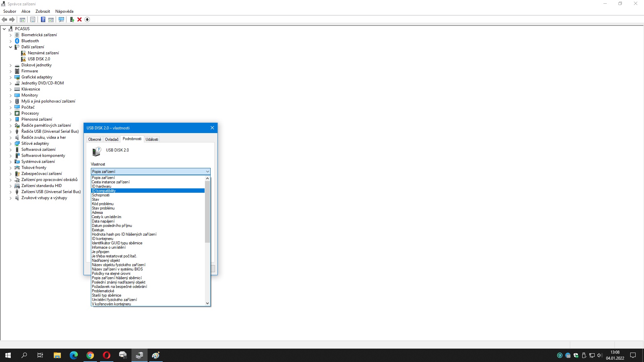The height and width of the screenshot is (362, 644).
Task: Choose Kód problému from dropdown list
Action: coord(103,204)
